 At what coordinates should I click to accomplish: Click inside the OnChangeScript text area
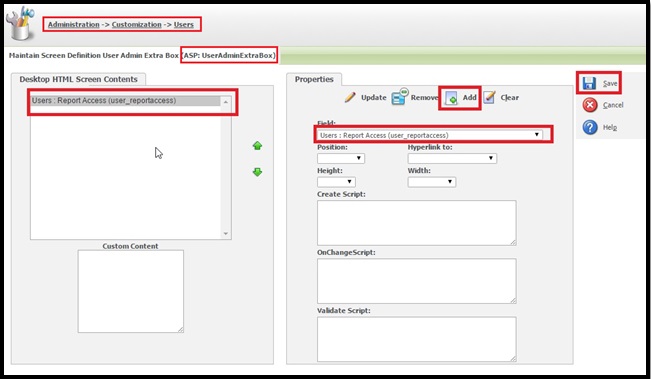tap(417, 281)
